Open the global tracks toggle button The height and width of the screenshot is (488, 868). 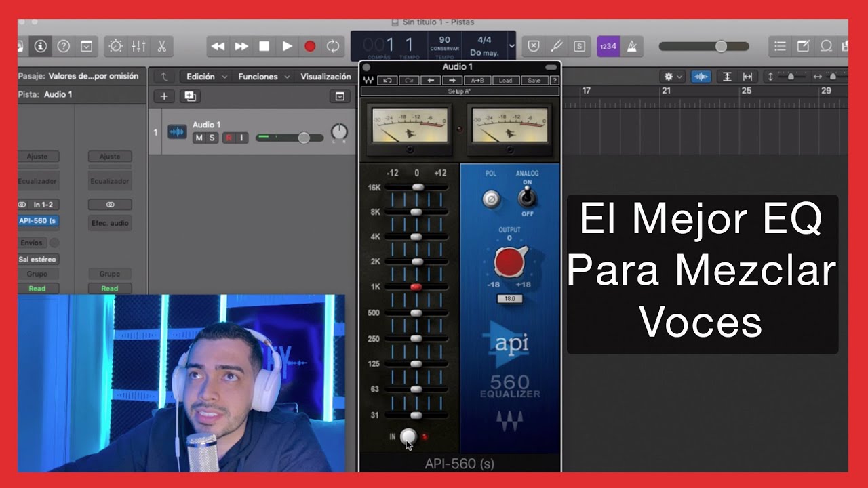pyautogui.click(x=340, y=96)
